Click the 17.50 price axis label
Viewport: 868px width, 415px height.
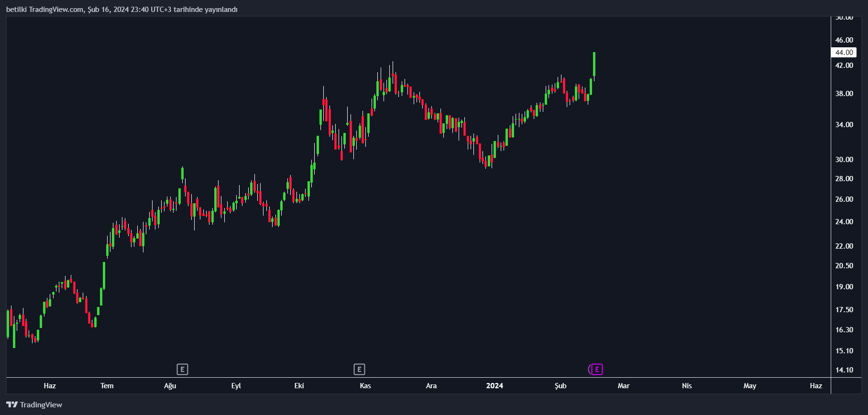pyautogui.click(x=844, y=310)
